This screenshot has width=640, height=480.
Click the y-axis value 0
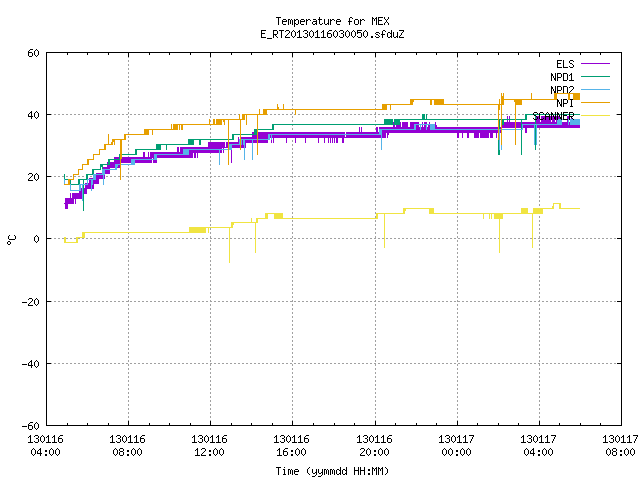click(37, 239)
